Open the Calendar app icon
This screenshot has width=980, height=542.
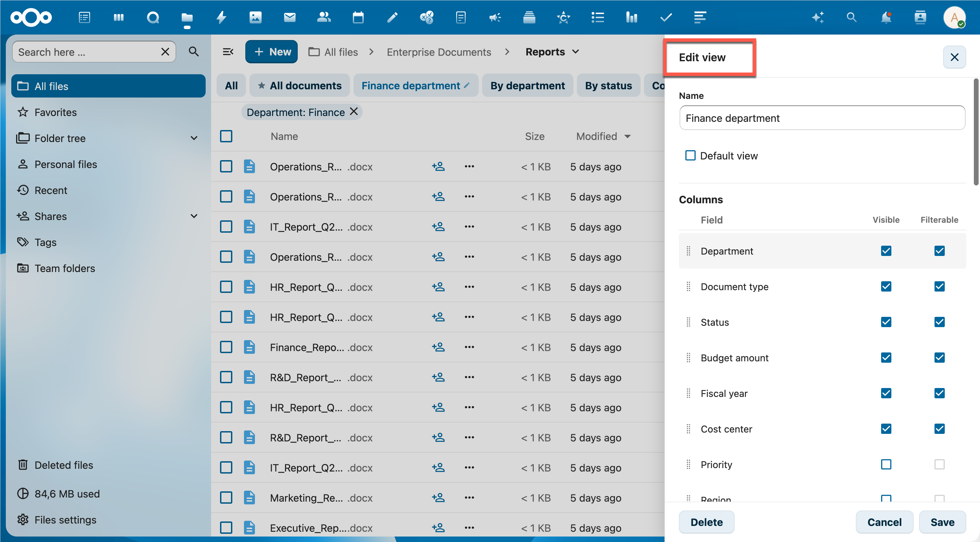[x=358, y=17]
